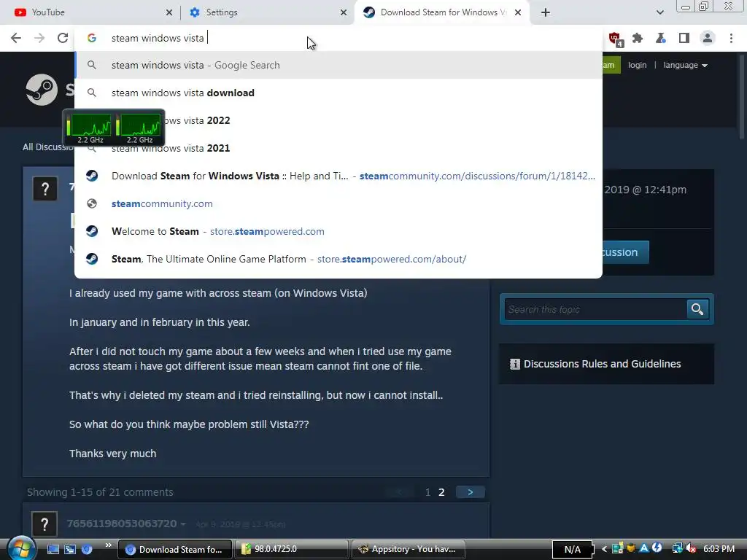Screen dimensions: 747x560
Task: Pick the 'steam windows vista download' suggestion
Action: coord(338,93)
